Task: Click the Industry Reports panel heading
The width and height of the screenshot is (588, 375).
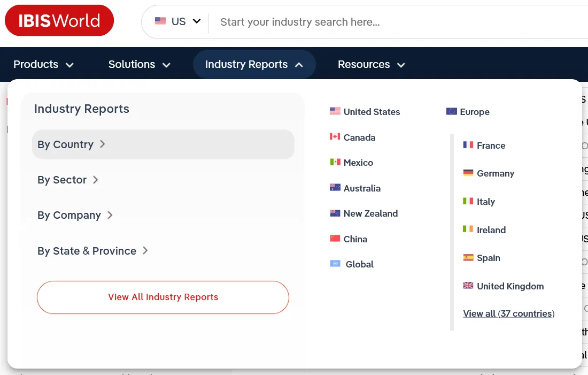Action: coord(82,109)
